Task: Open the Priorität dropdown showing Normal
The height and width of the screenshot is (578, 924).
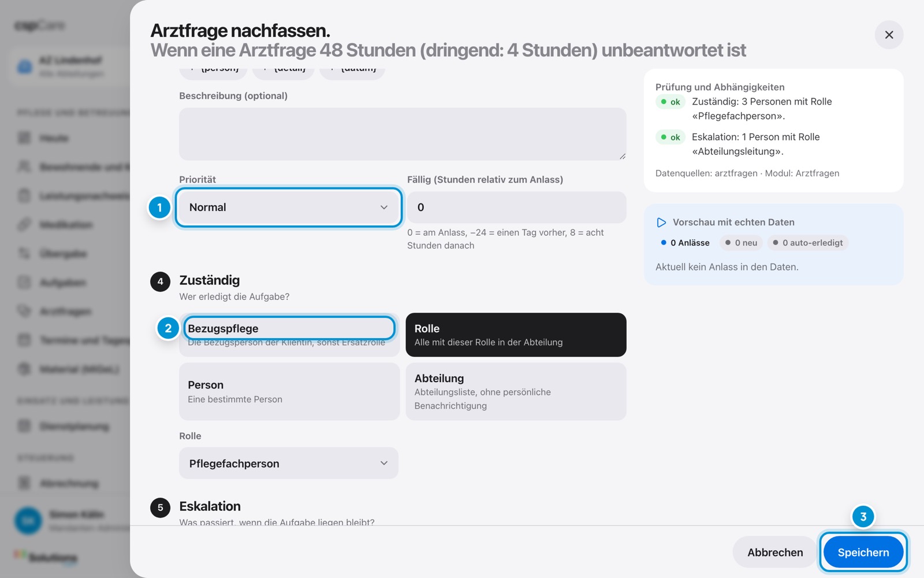Action: pos(288,207)
